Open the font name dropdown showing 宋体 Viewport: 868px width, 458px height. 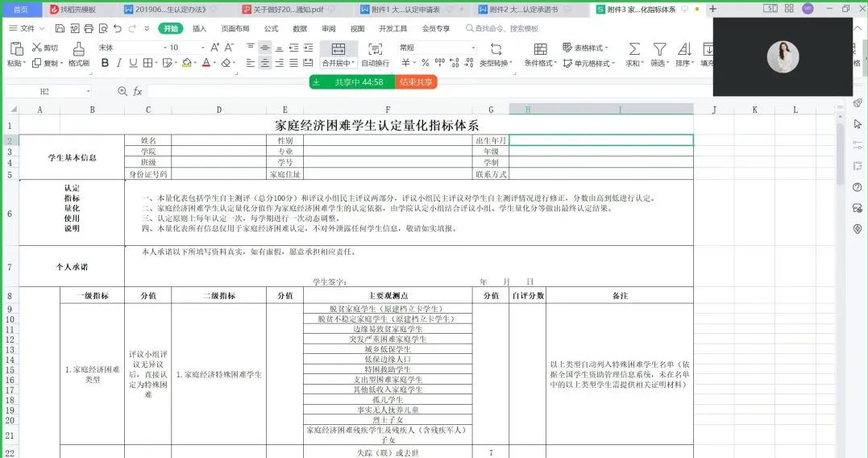[127, 48]
